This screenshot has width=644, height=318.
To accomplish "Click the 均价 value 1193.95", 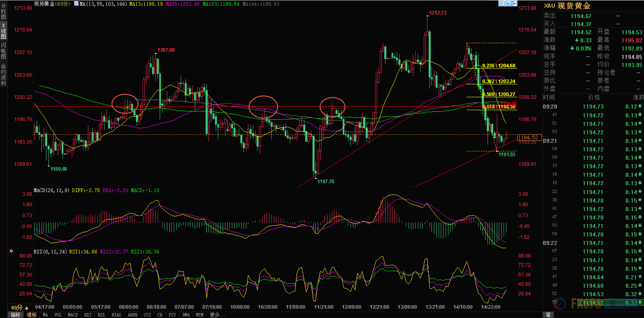I will click(x=631, y=65).
